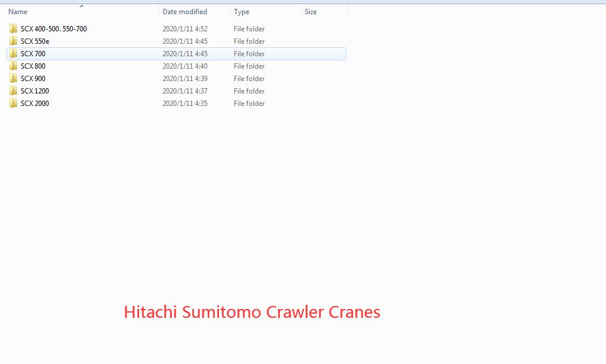The image size is (606, 364).
Task: Click the SCX 400-500. 550-700 folder icon
Action: coord(13,28)
